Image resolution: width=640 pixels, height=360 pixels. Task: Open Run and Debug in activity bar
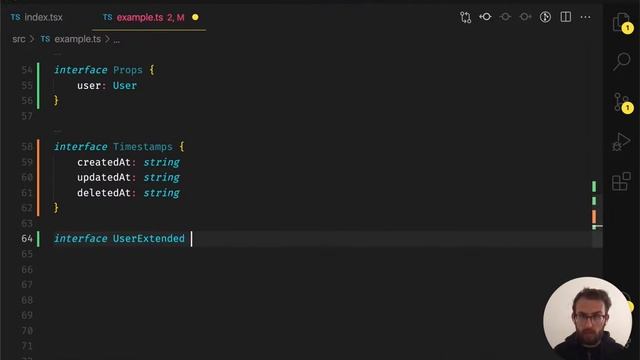[x=621, y=142]
